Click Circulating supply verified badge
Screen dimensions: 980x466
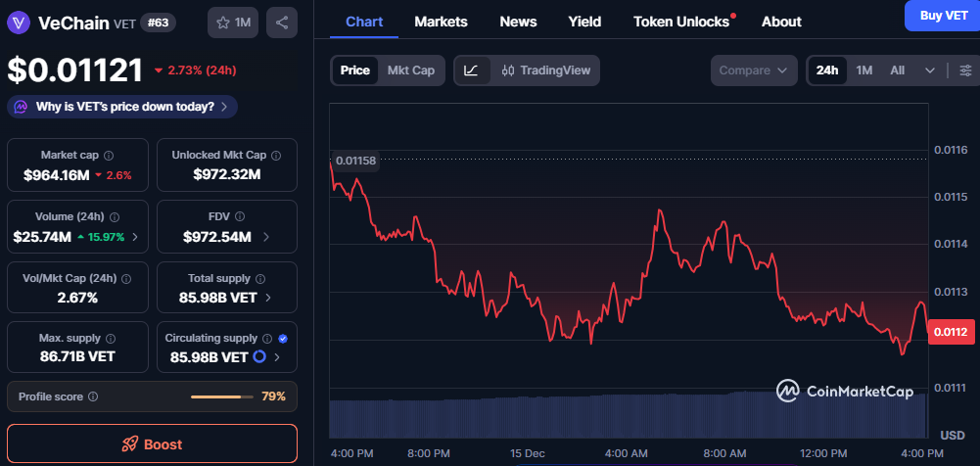pos(283,338)
